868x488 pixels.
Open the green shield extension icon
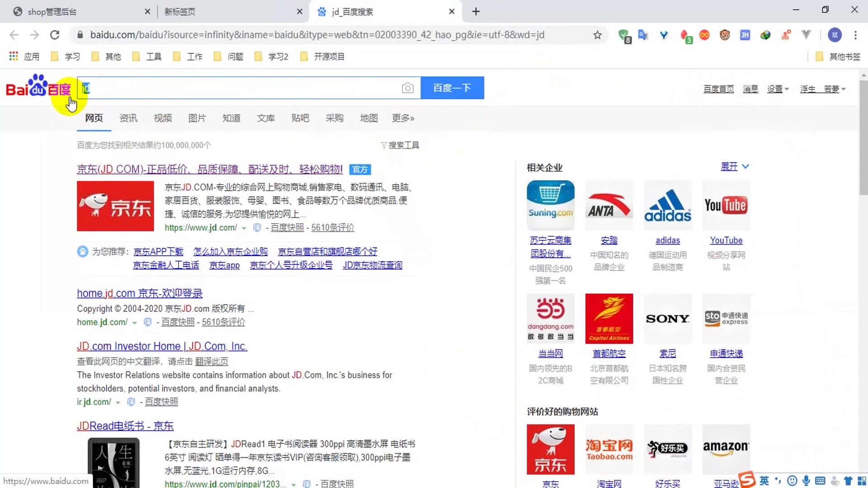tap(624, 35)
